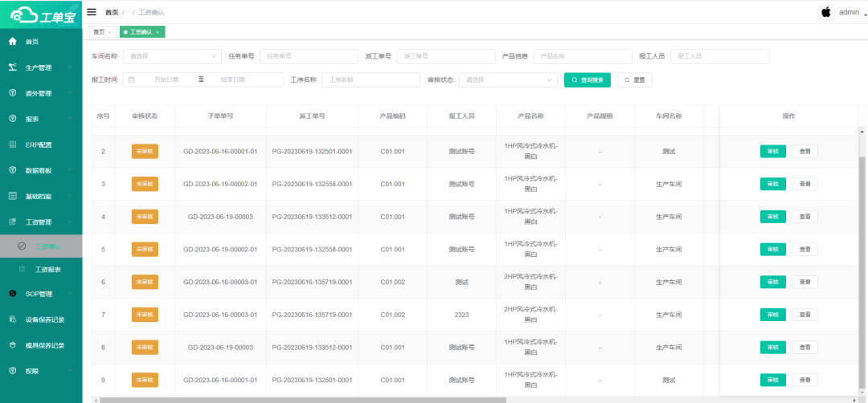
Task: Open 设备保养记录 via its sidebar icon
Action: (x=12, y=320)
